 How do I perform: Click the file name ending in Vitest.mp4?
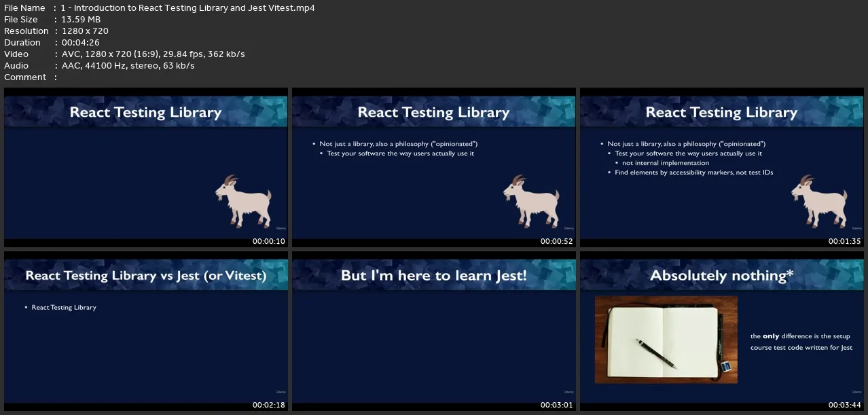(x=187, y=8)
